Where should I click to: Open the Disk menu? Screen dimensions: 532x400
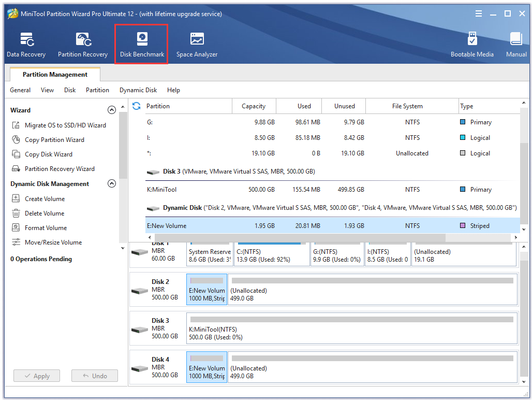tap(70, 90)
